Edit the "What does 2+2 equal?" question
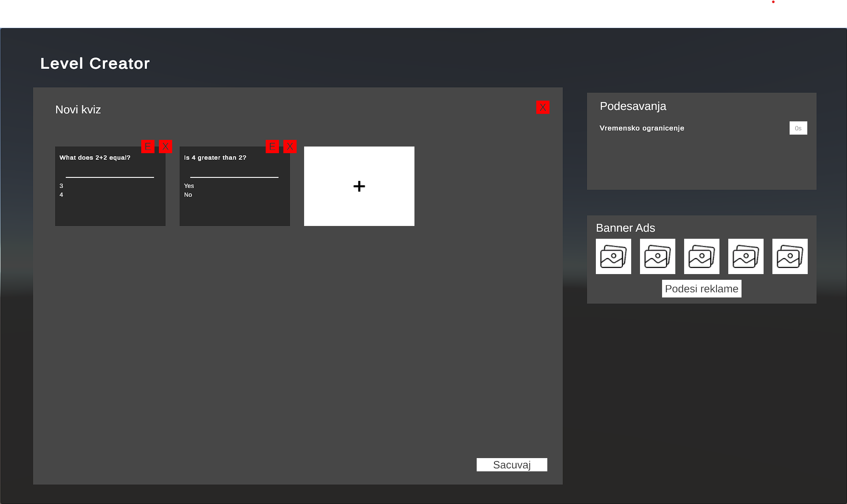The height and width of the screenshot is (504, 847). click(148, 147)
